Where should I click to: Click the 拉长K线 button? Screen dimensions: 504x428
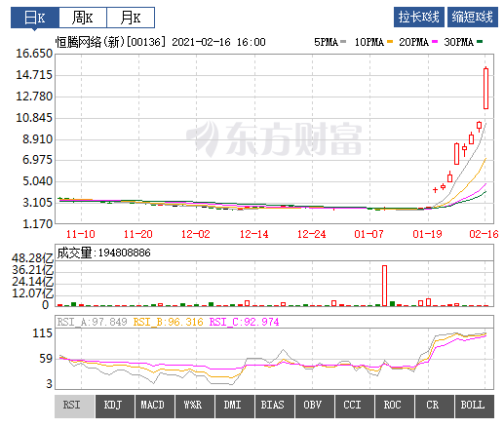tap(419, 17)
